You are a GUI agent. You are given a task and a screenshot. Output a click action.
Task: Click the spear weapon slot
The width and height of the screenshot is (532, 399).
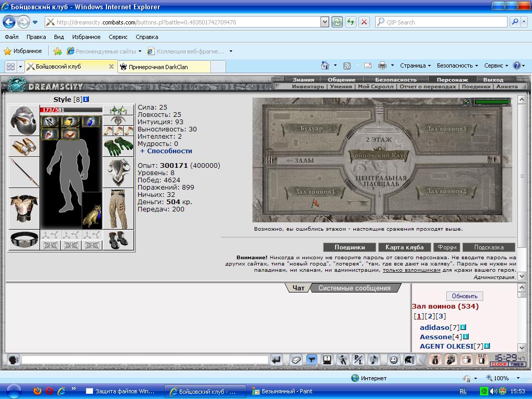[24, 172]
